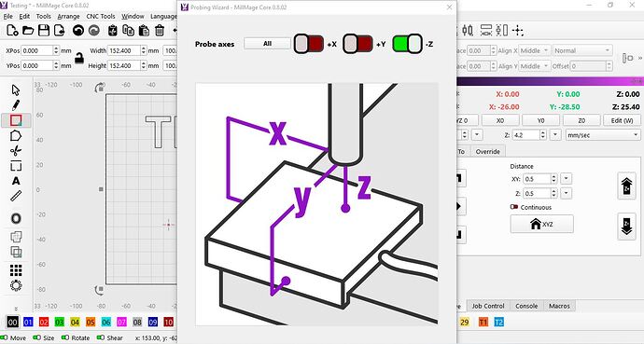Open the CNC Tools menu
644x344 pixels.
point(101,17)
